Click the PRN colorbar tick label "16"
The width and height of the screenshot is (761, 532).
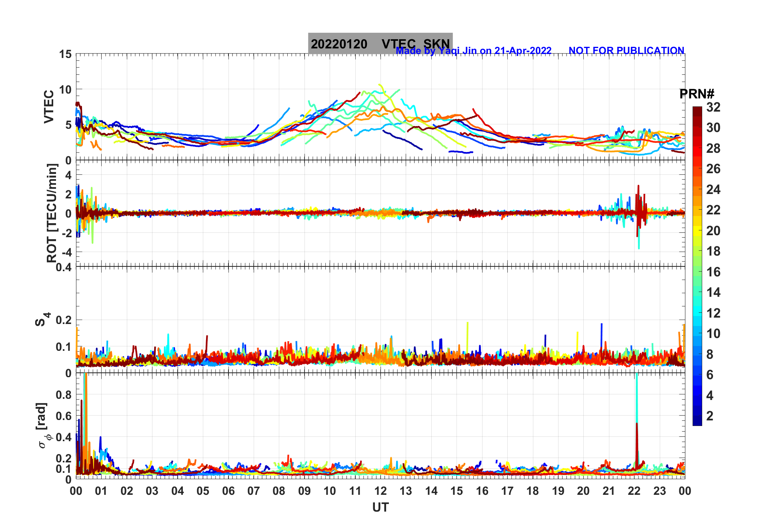[x=713, y=272]
